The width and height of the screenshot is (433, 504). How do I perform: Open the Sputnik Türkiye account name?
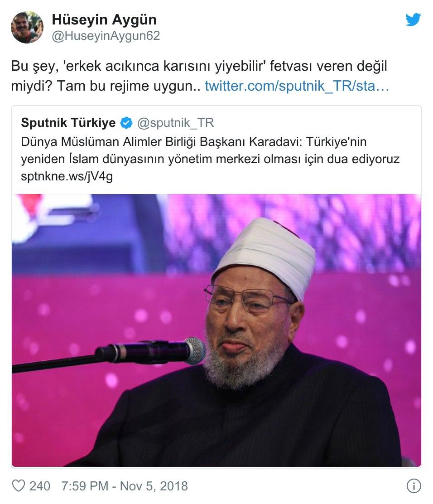click(68, 123)
